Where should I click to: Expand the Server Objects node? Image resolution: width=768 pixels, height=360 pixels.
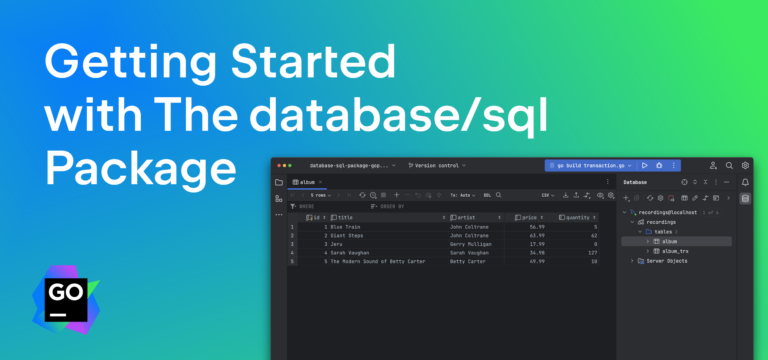pyautogui.click(x=632, y=261)
